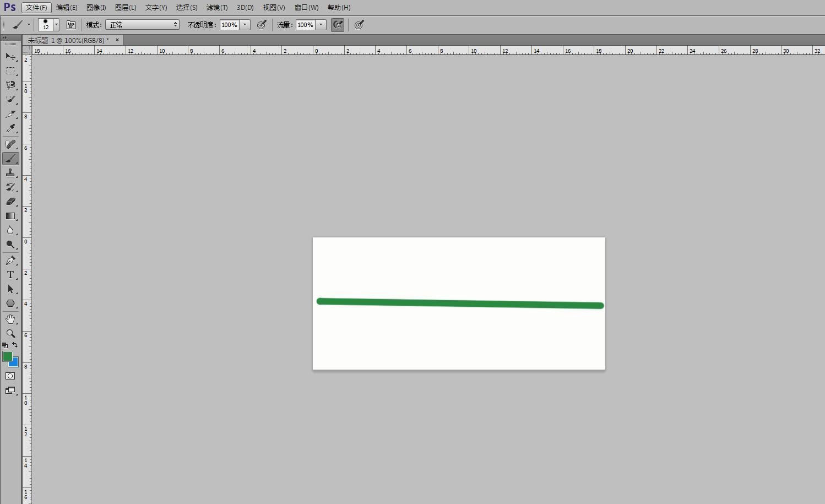Open the 图层(L) menu
The width and height of the screenshot is (825, 504).
click(x=126, y=8)
